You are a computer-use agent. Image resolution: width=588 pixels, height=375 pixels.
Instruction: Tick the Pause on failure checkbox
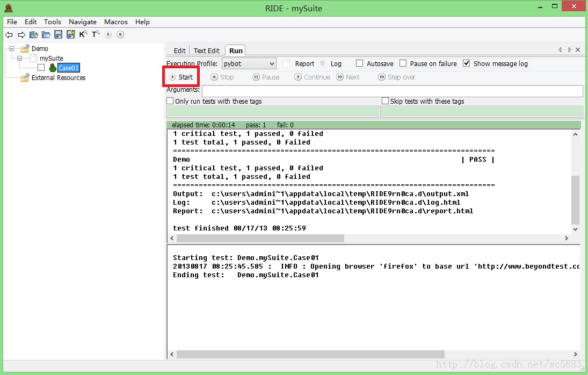(x=403, y=63)
